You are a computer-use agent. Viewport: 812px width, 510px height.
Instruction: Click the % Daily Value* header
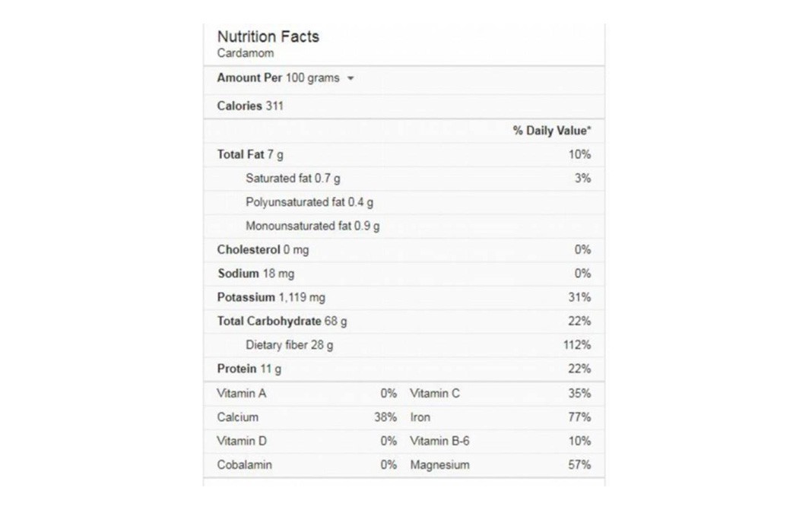pyautogui.click(x=551, y=131)
